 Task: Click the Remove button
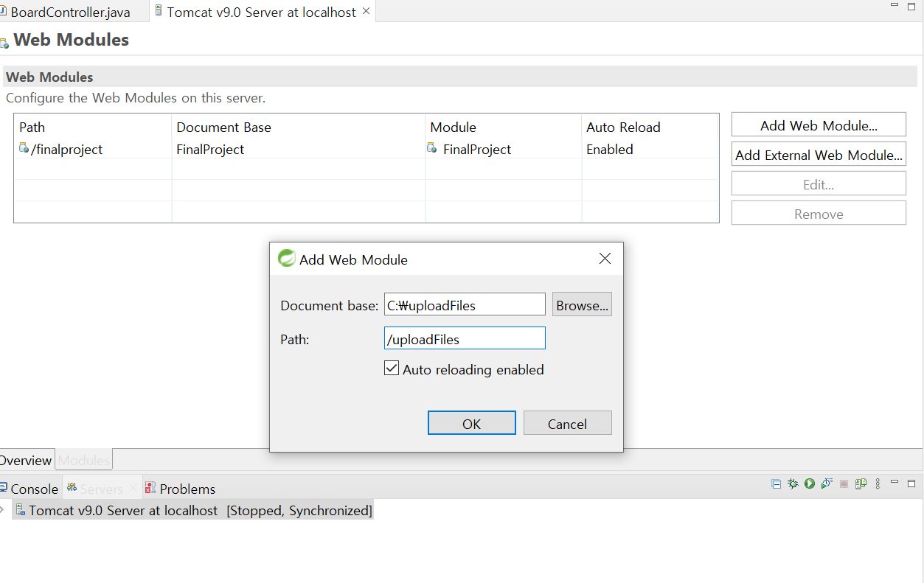click(819, 214)
